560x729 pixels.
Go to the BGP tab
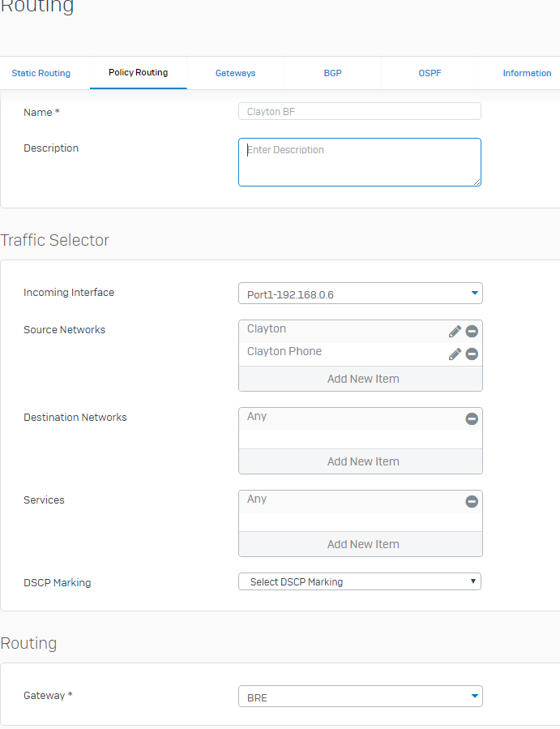[x=332, y=73]
